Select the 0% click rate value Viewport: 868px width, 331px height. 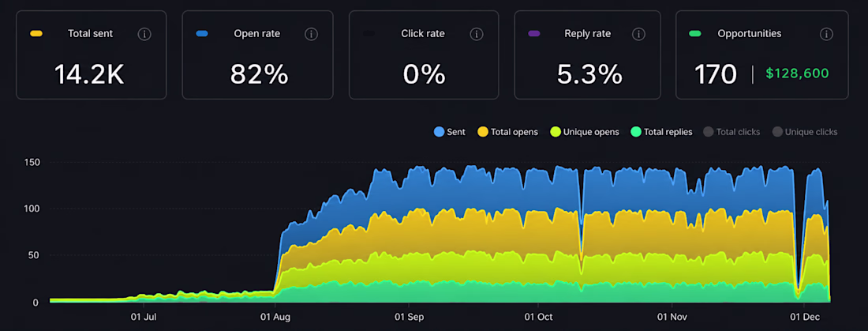click(424, 74)
